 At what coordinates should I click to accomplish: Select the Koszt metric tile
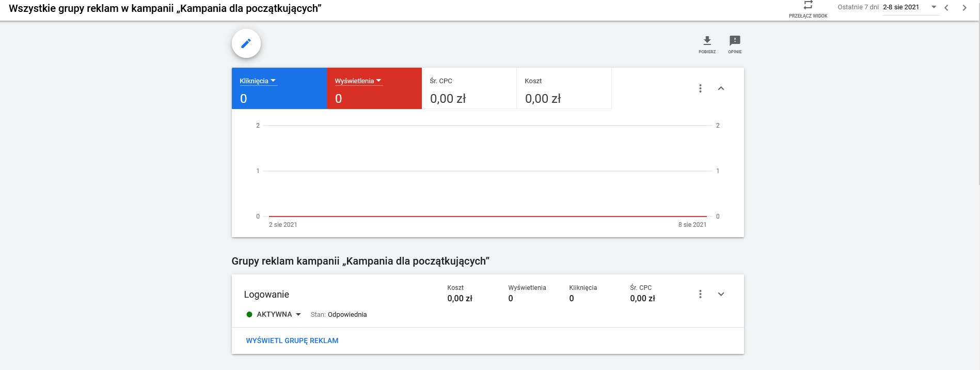click(x=564, y=89)
